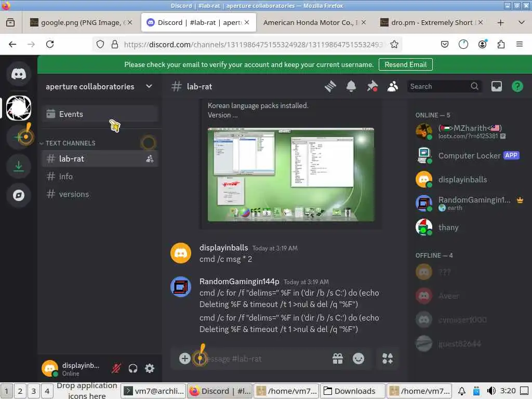Viewport: 532px width, 399px height.
Task: Select the #versions channel
Action: (x=100, y=194)
